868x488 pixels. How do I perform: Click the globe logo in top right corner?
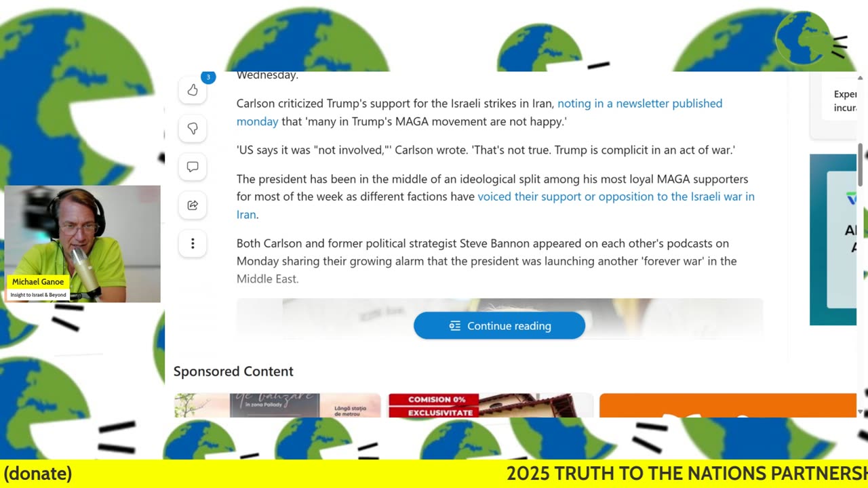coord(804,38)
